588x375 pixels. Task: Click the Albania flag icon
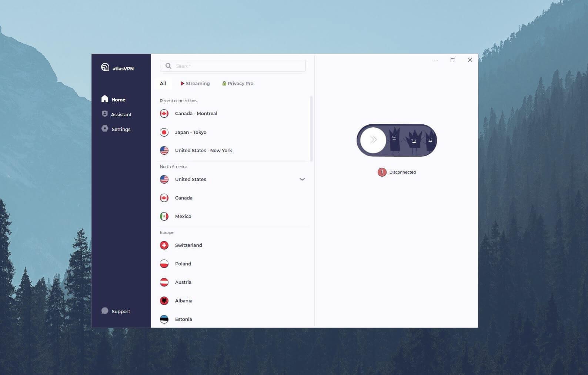point(164,301)
